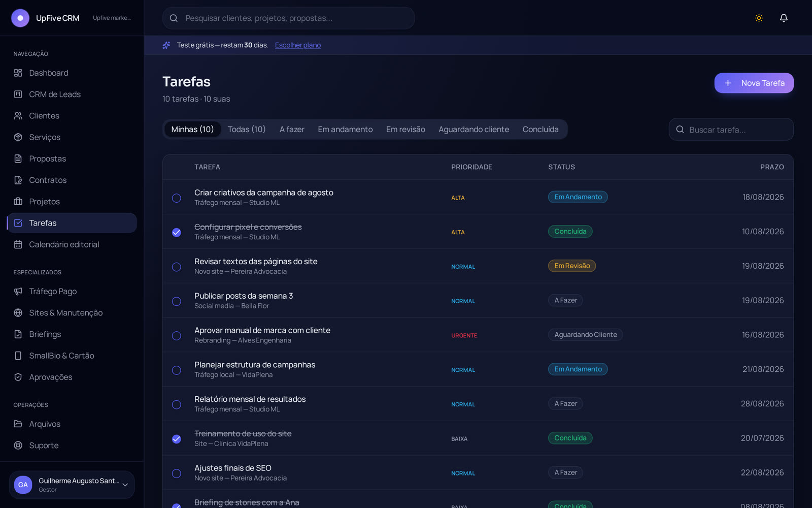812x508 pixels.
Task: Check off 'Revisar textos das páginas do site'
Action: 177,267
